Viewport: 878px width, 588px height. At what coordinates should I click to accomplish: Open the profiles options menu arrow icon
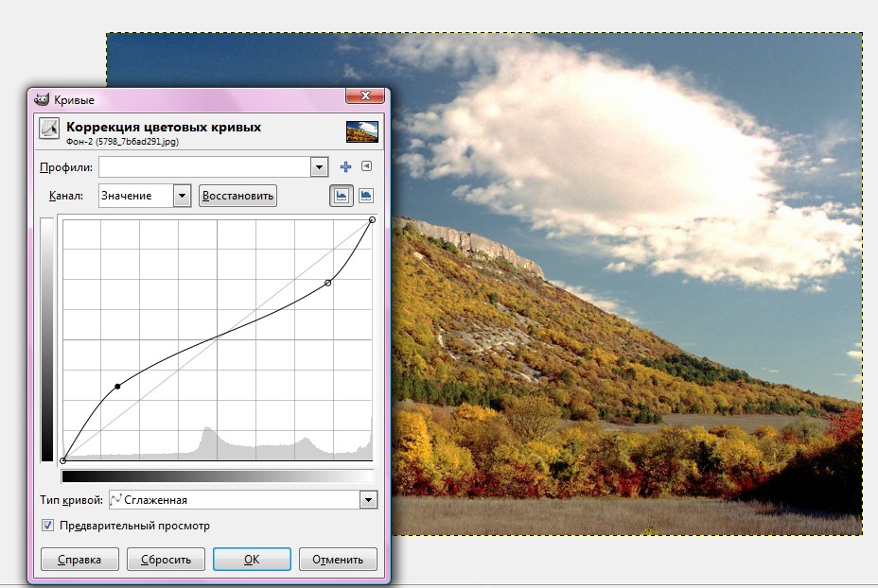pos(367,167)
